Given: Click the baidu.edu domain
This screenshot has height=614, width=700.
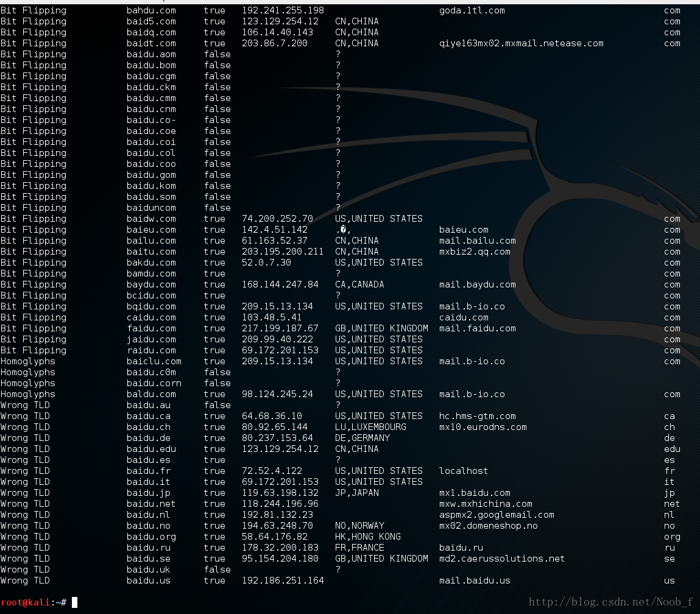Looking at the screenshot, I should click(151, 449).
